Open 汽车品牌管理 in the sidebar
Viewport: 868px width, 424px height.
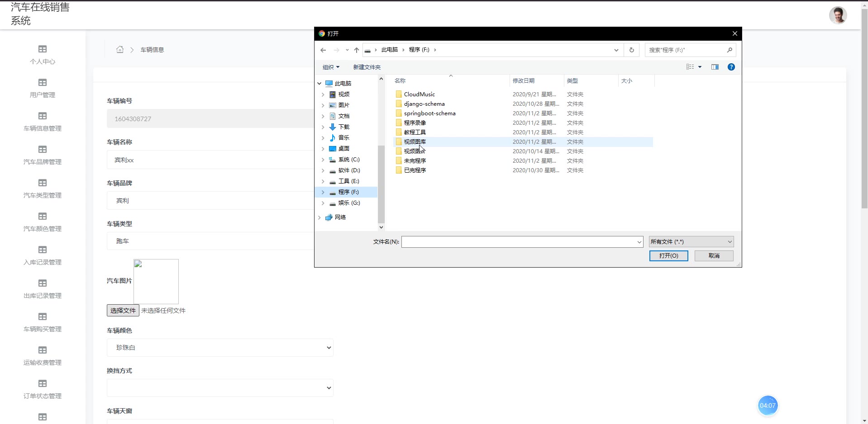(x=43, y=155)
